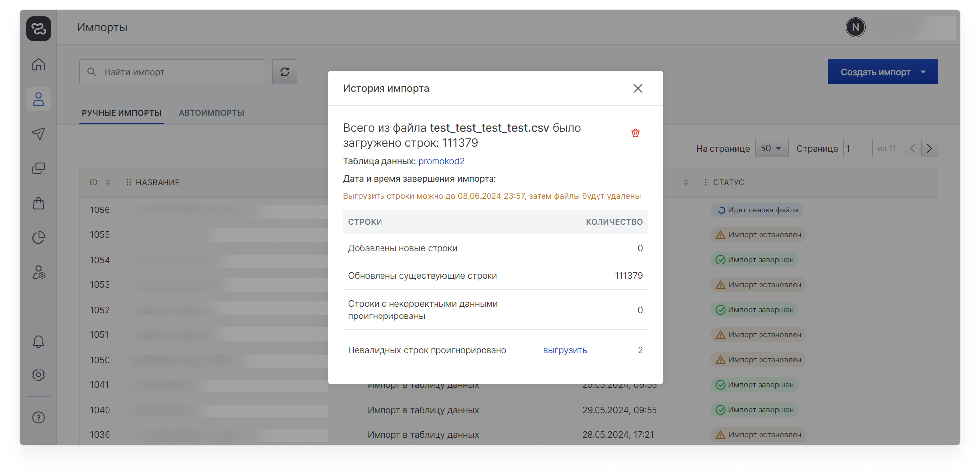Click the Добавлены новые строки row

(x=495, y=248)
